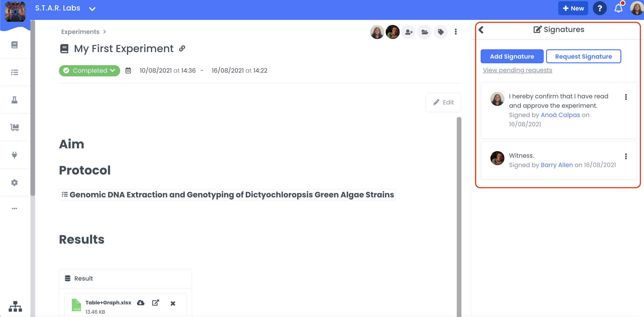Open options menu for Barry Allen signature
644x317 pixels.
pos(626,156)
